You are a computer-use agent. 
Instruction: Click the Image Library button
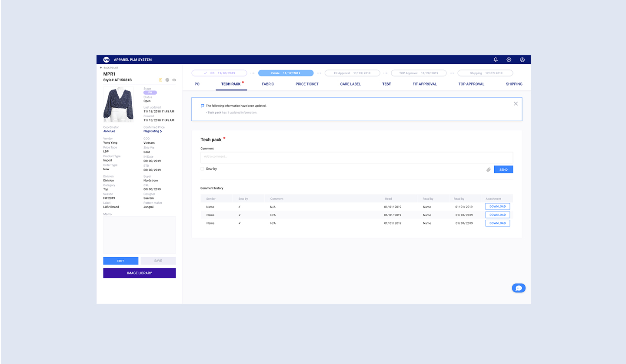pyautogui.click(x=139, y=273)
